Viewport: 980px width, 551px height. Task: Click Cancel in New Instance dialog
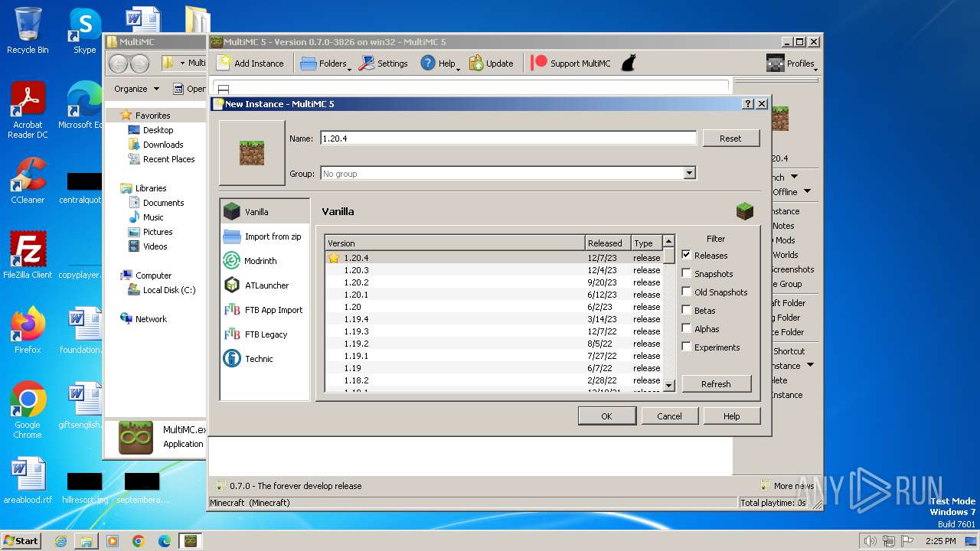pos(669,416)
